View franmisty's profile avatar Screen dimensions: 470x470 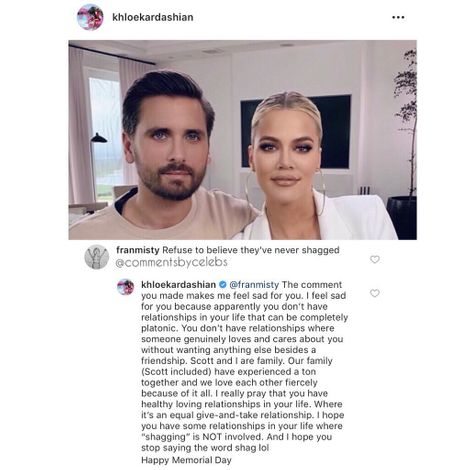click(97, 257)
